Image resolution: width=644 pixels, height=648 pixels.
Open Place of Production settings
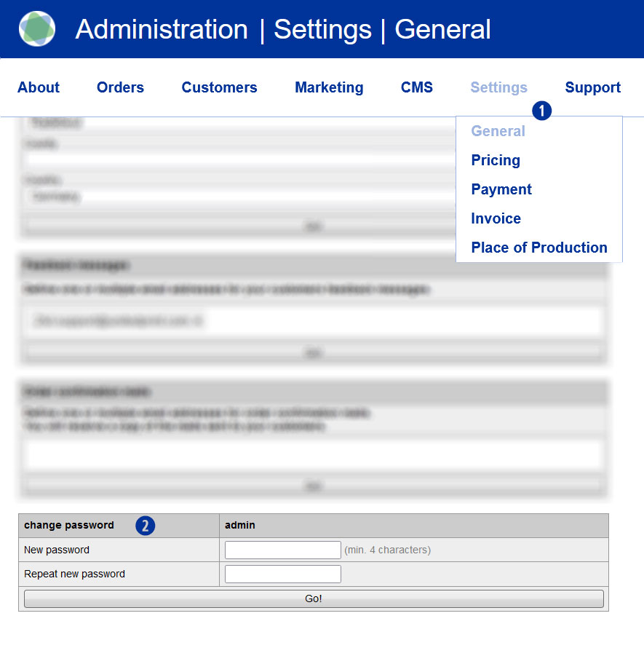538,248
